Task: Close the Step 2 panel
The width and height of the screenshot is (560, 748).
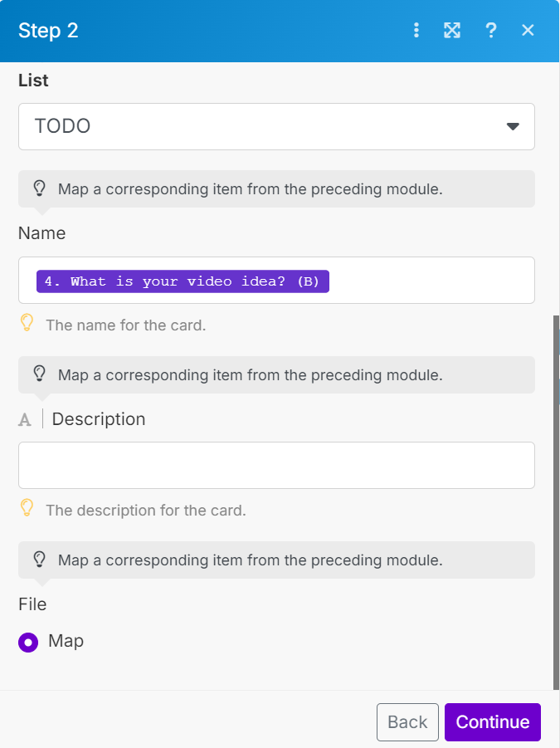Action: pos(528,31)
